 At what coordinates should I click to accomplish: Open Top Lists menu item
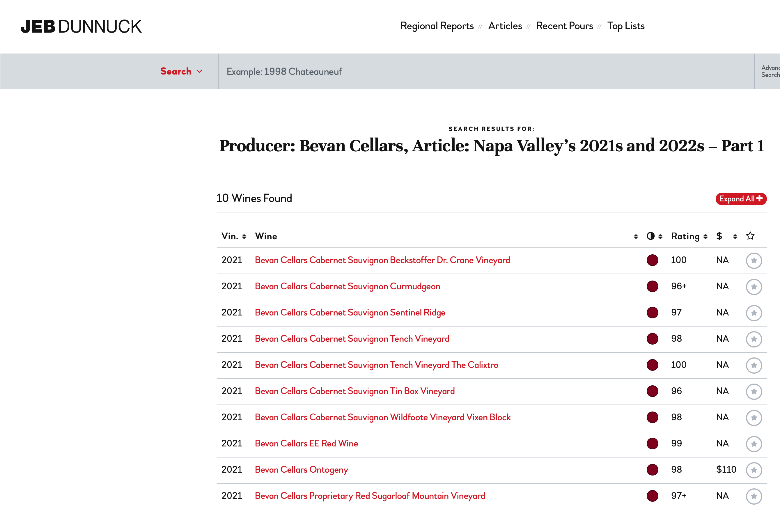[626, 26]
